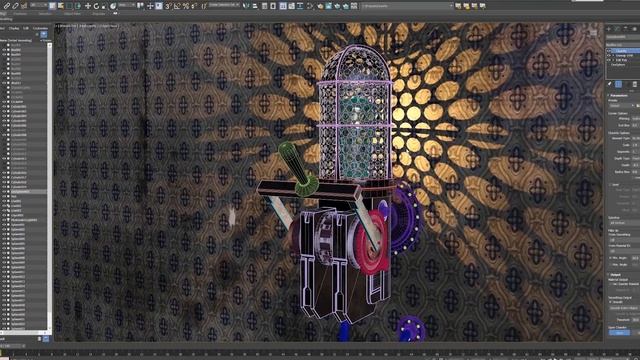Viewport: 640px width, 360px height.
Task: Open Render Setup teapot icon
Action: pyautogui.click(x=320, y=6)
